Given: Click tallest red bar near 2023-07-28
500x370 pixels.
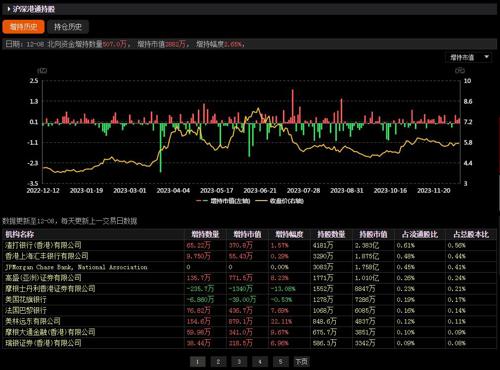Looking at the screenshot, I should [x=293, y=106].
